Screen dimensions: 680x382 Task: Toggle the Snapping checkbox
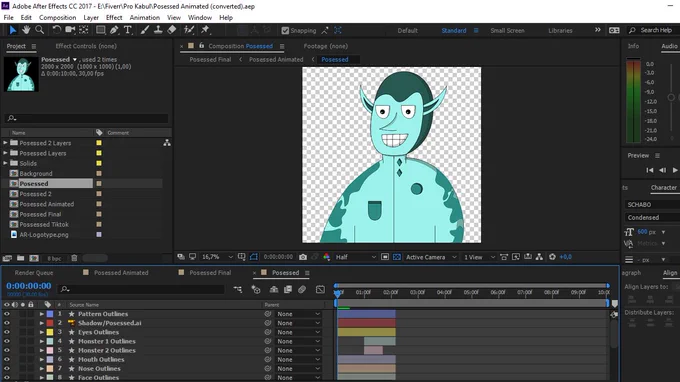[285, 30]
